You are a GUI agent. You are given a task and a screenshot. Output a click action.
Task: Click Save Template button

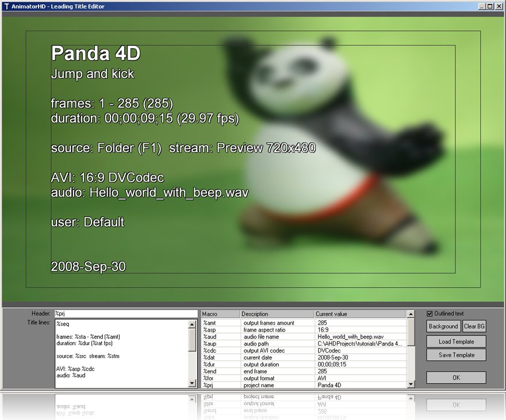tap(457, 355)
